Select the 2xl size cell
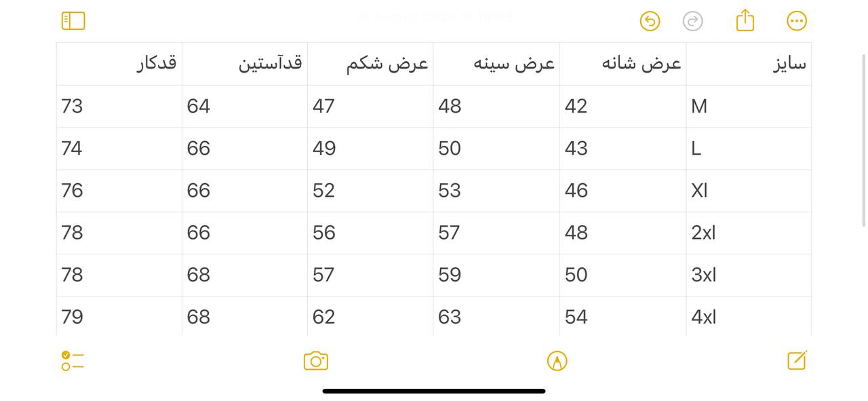868x401 pixels. pyautogui.click(x=749, y=233)
